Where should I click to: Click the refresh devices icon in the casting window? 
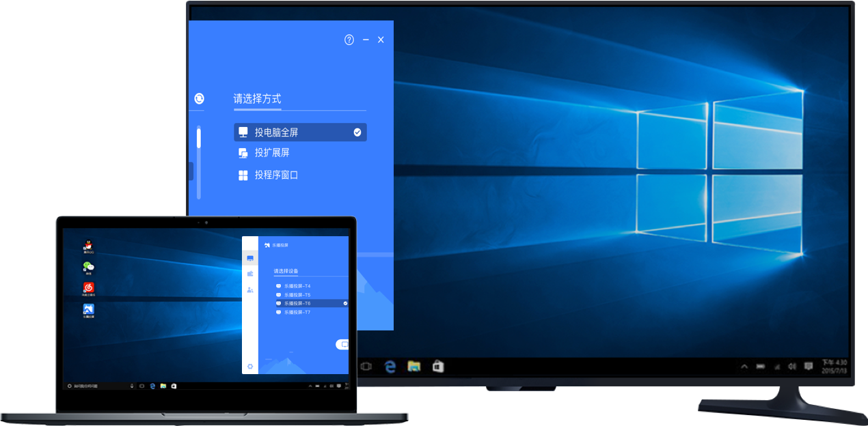coord(200,99)
